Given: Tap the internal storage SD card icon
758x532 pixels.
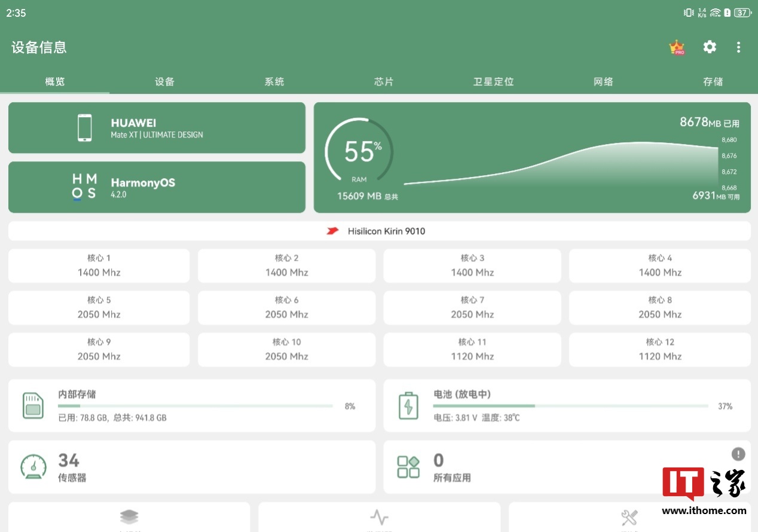Looking at the screenshot, I should (x=33, y=405).
